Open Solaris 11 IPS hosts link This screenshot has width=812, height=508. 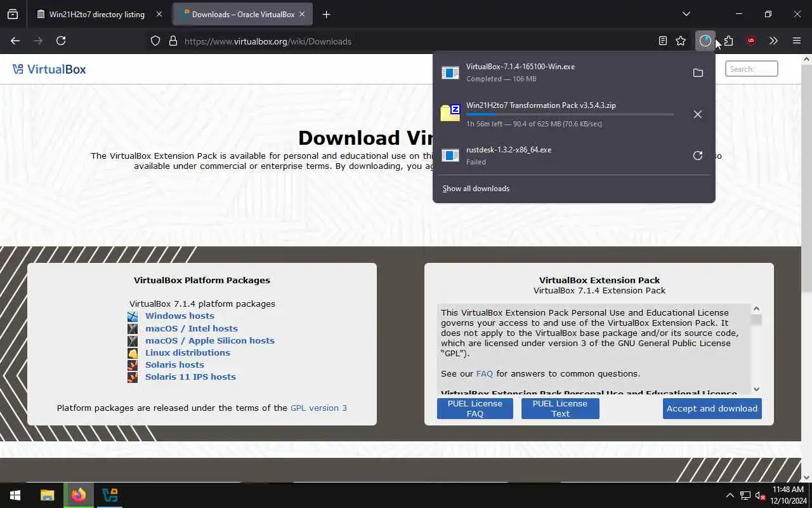click(190, 377)
